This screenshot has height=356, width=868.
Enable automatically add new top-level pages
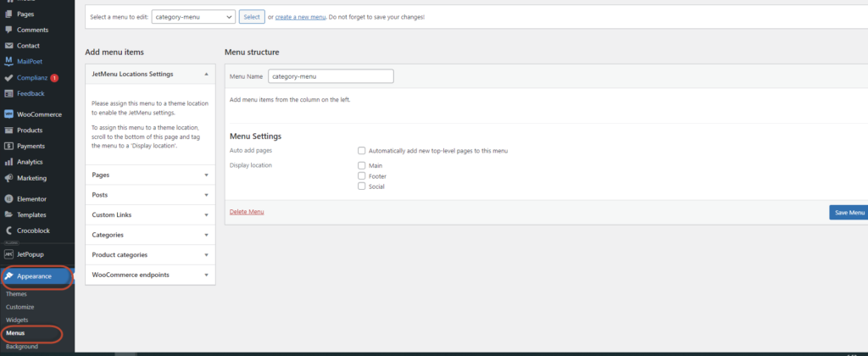tap(362, 151)
